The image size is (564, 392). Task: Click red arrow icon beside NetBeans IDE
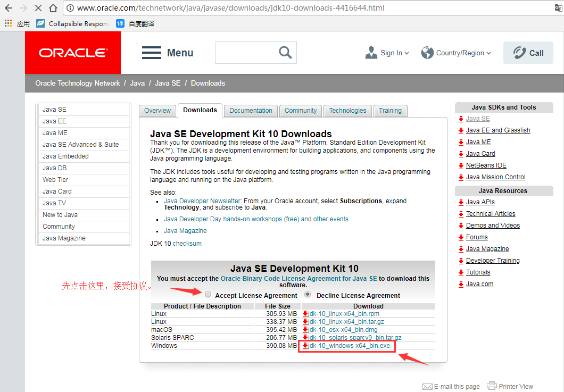pos(461,166)
